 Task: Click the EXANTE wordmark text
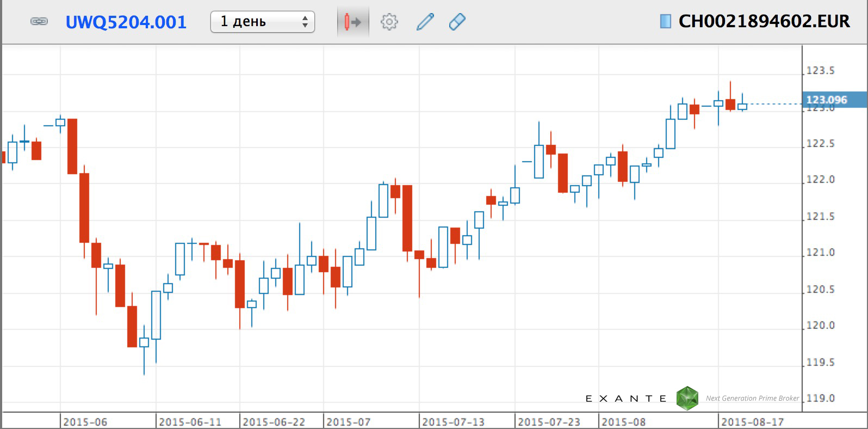click(x=626, y=399)
